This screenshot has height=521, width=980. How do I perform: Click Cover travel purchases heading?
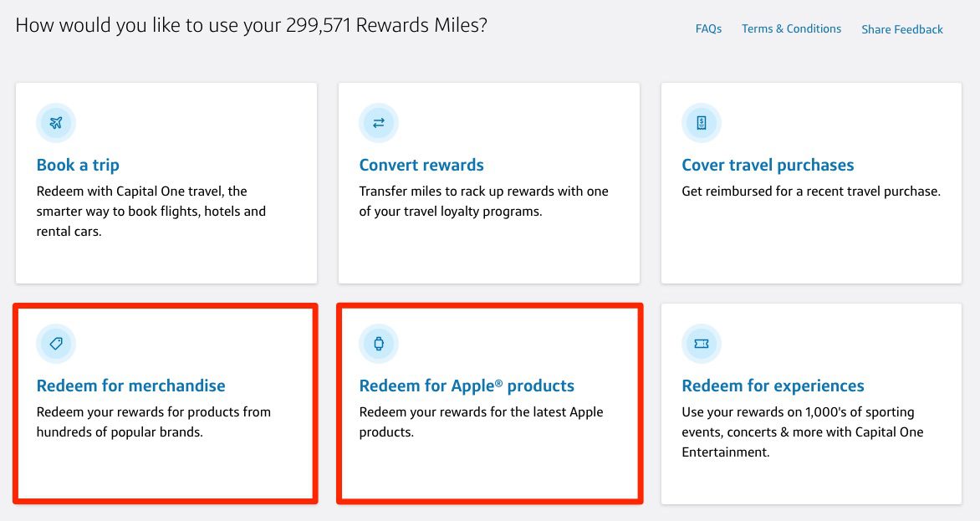[x=768, y=165]
